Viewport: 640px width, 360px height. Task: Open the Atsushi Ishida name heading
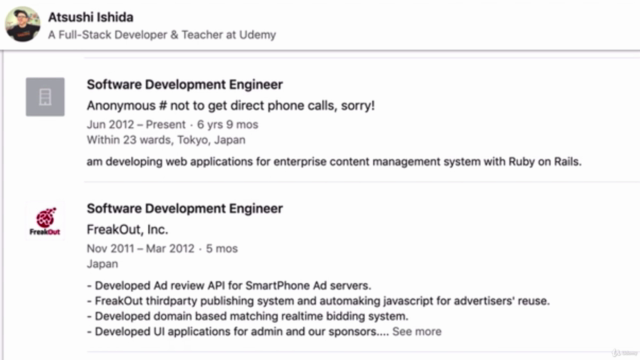tap(91, 17)
